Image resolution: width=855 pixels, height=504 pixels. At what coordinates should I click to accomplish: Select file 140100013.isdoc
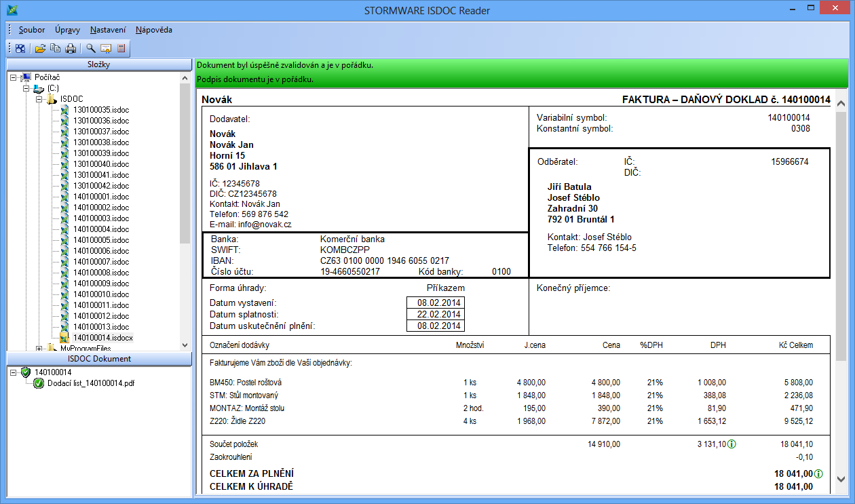point(101,327)
